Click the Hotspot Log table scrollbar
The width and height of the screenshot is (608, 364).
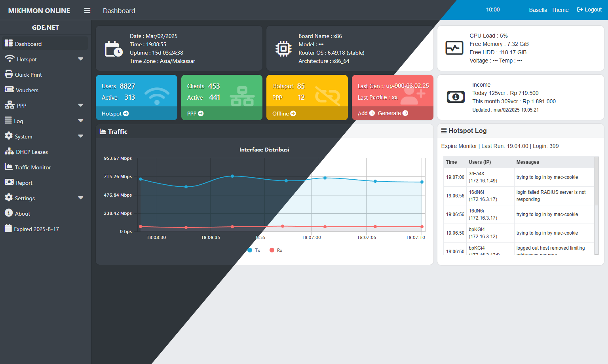click(597, 182)
